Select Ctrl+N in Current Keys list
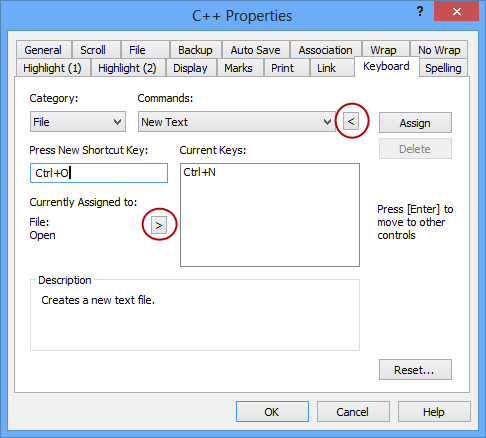The height and width of the screenshot is (438, 486). (x=200, y=172)
